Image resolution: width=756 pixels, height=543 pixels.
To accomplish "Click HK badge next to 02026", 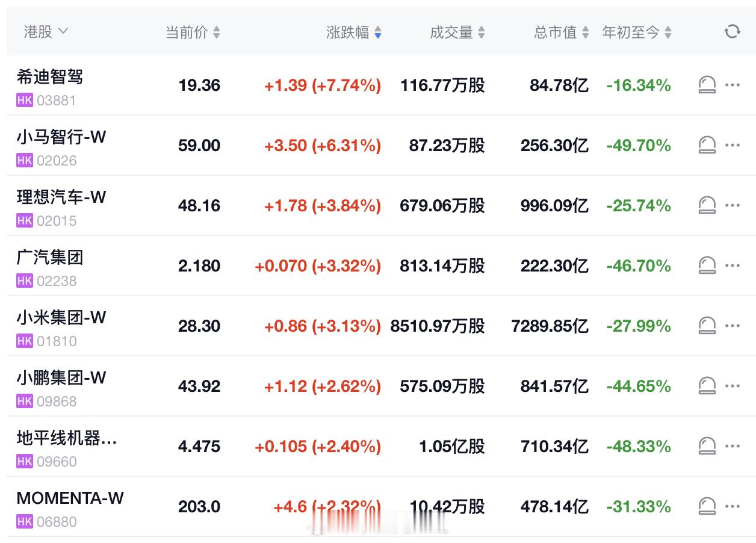I will (25, 161).
